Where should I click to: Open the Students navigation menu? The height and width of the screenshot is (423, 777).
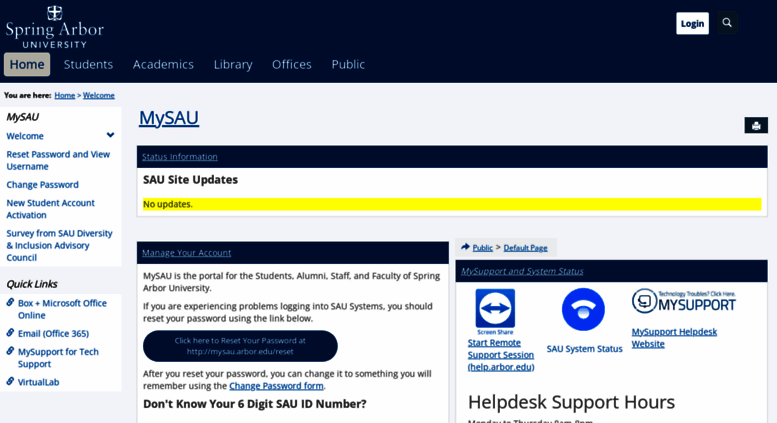[88, 64]
